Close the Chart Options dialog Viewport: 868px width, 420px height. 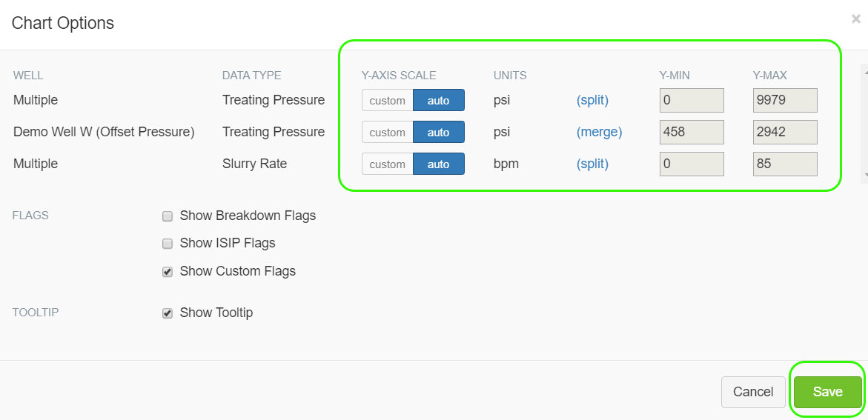855,19
